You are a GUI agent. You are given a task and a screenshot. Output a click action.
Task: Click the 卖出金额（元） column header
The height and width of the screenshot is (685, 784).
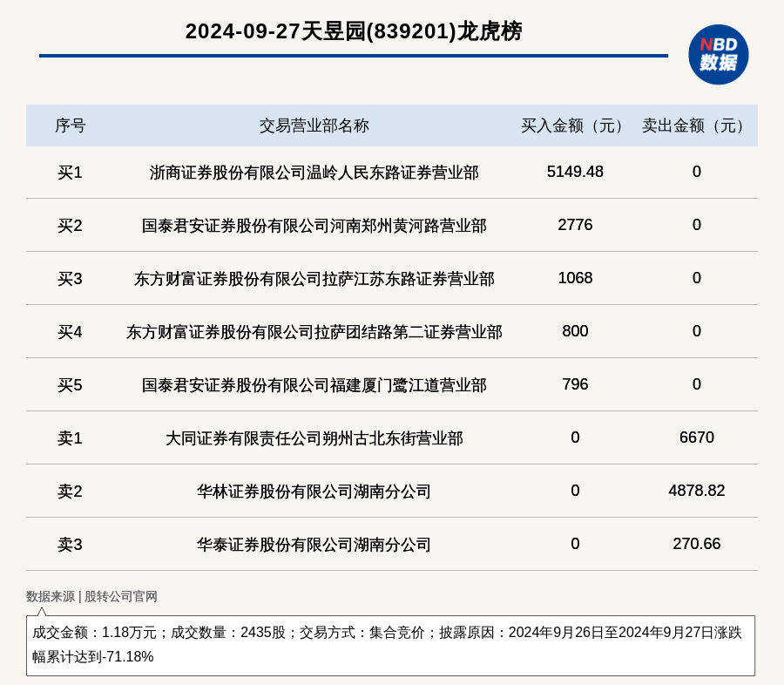(x=696, y=125)
